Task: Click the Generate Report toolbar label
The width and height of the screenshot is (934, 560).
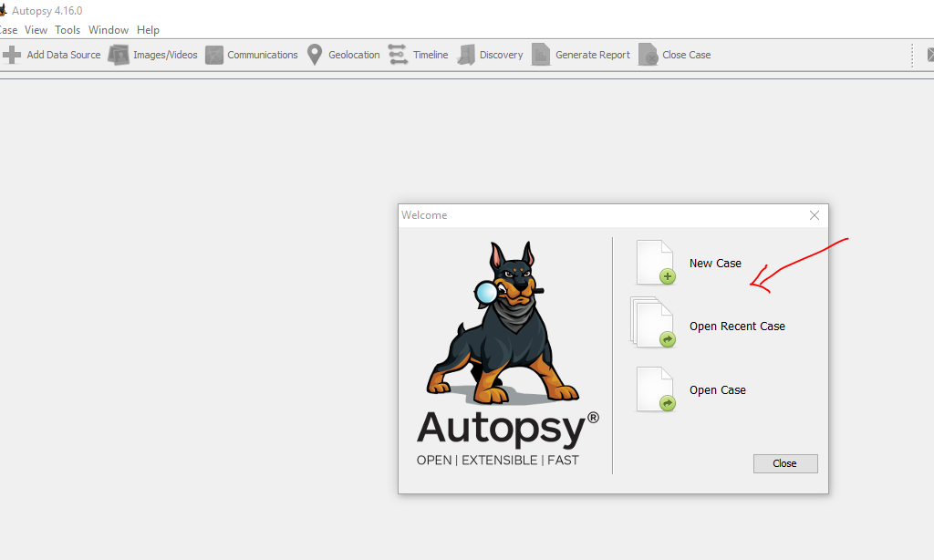Action: (593, 55)
